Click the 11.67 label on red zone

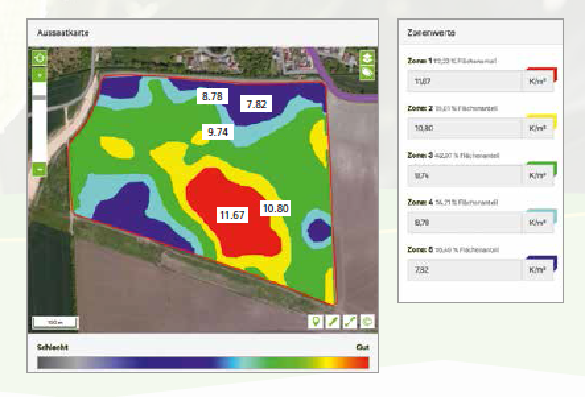(x=232, y=215)
